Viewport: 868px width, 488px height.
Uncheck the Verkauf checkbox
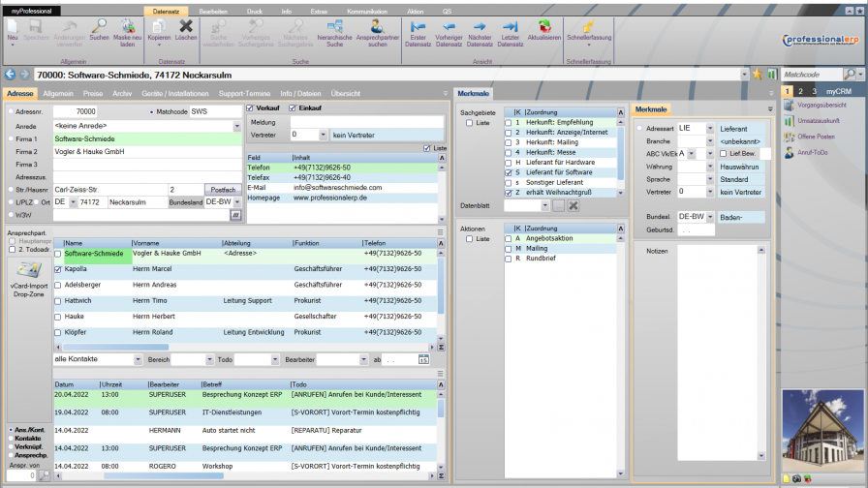(x=250, y=108)
